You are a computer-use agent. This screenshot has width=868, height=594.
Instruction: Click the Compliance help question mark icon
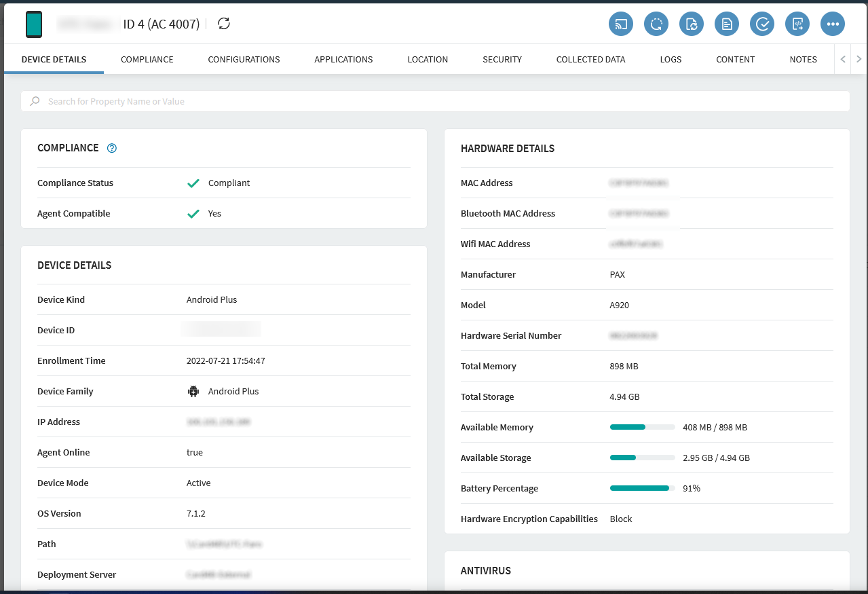point(112,148)
